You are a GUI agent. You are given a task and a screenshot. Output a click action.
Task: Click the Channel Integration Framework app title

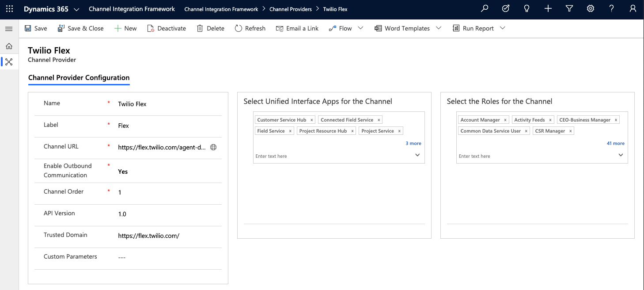[x=132, y=9]
